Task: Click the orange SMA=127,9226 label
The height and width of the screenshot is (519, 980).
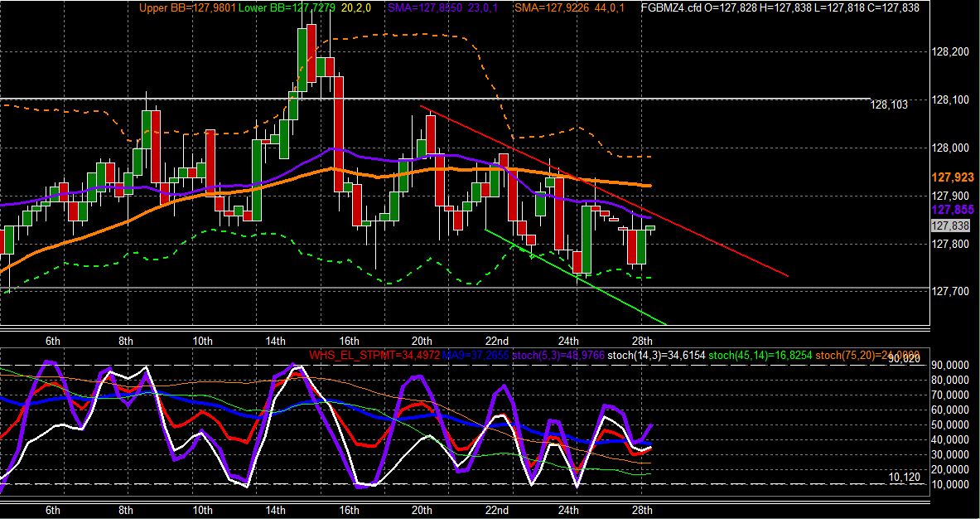Action: coord(553,8)
